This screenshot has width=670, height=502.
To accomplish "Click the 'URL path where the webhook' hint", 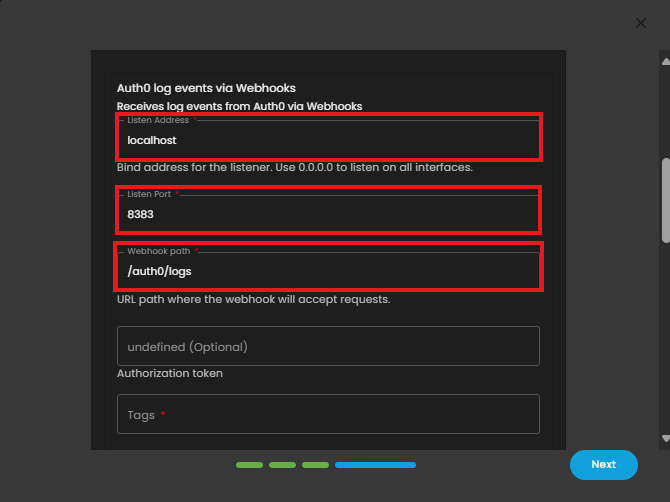I will 253,299.
